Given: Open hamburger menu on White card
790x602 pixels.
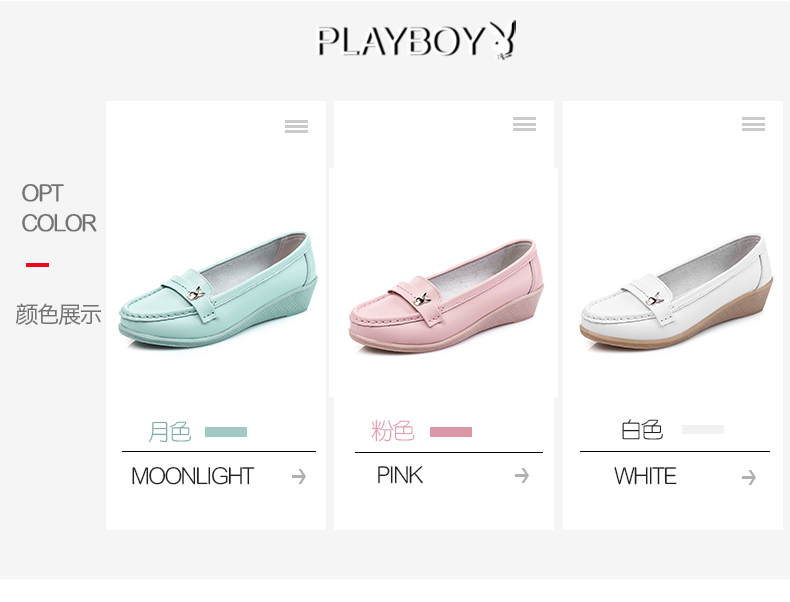Looking at the screenshot, I should (x=753, y=124).
